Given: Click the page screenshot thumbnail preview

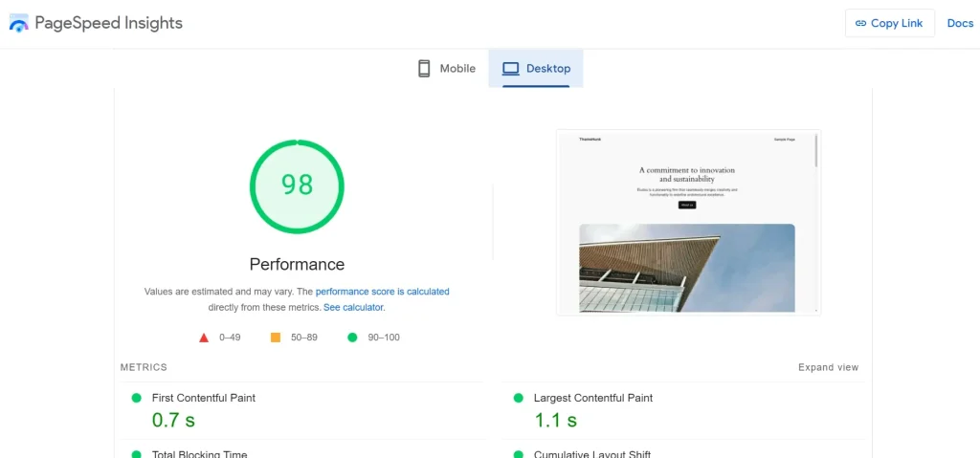Looking at the screenshot, I should pyautogui.click(x=687, y=222).
